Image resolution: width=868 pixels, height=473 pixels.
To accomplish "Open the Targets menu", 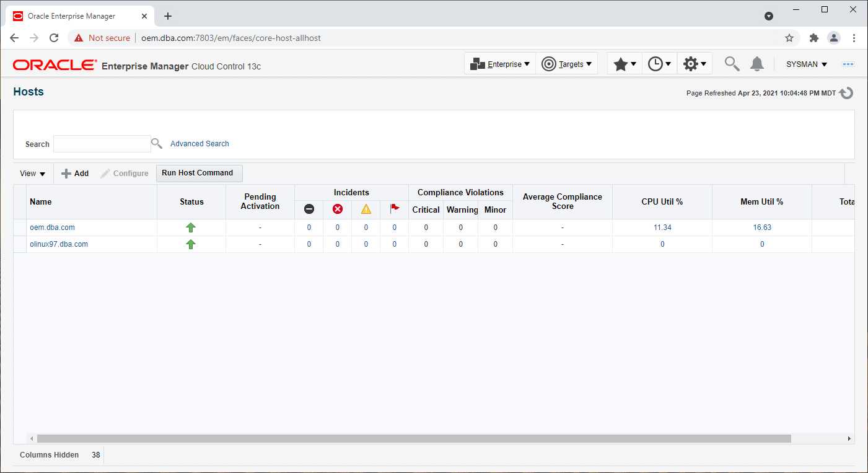I will [566, 64].
